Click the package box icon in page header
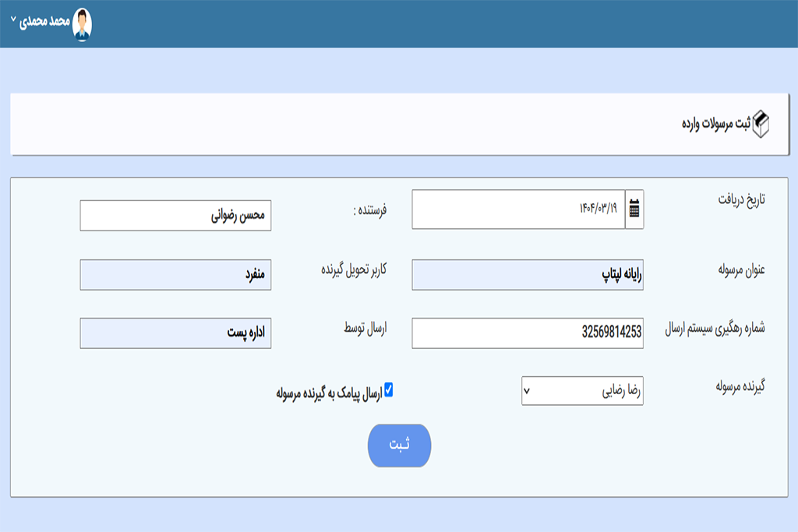The width and height of the screenshot is (798, 532). pos(766,124)
